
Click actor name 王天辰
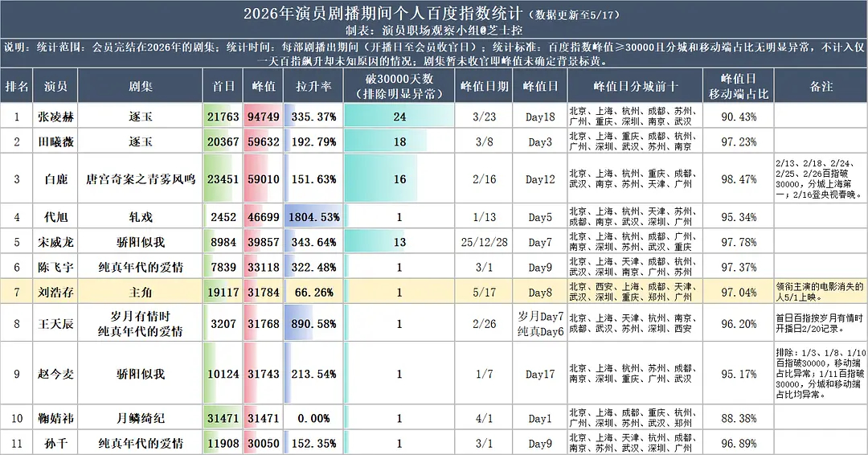(56, 324)
